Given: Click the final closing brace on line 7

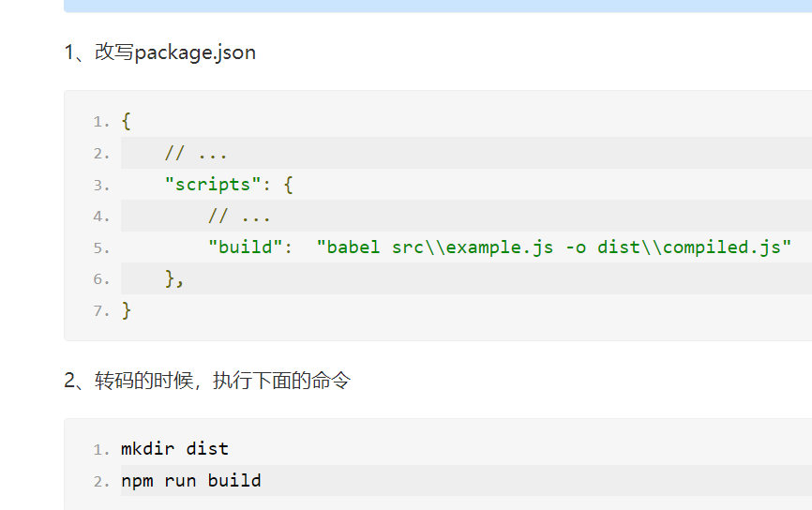Looking at the screenshot, I should (x=127, y=310).
